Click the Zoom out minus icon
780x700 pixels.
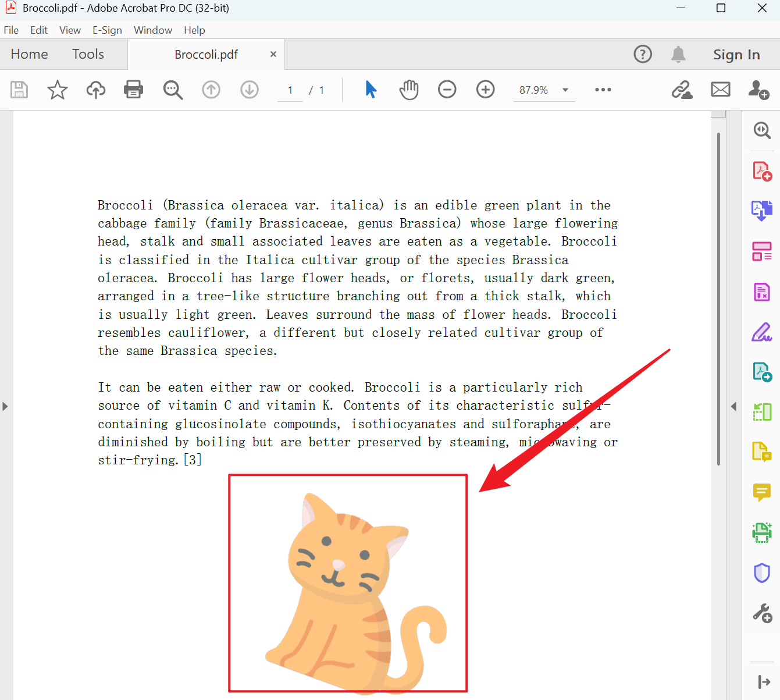pos(447,90)
